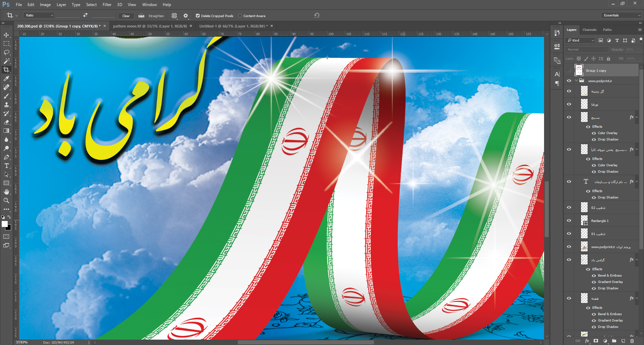
Task: Toggle Quick Mask mode
Action: [x=6, y=236]
